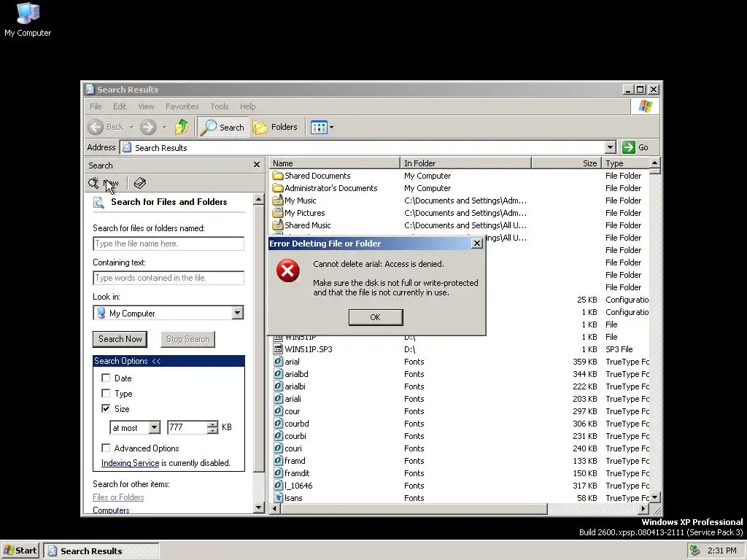The width and height of the screenshot is (747, 560).
Task: Select ariali font file icon
Action: (278, 399)
